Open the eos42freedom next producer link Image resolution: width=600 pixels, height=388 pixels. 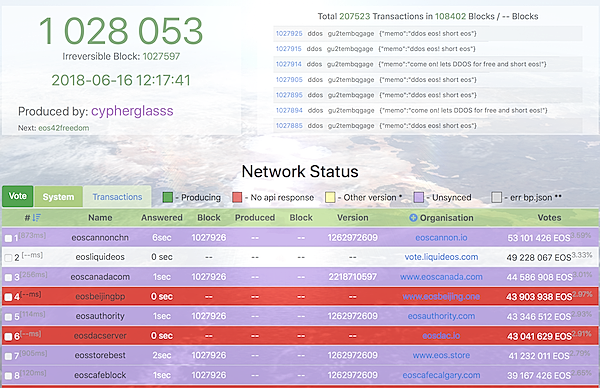(x=64, y=128)
